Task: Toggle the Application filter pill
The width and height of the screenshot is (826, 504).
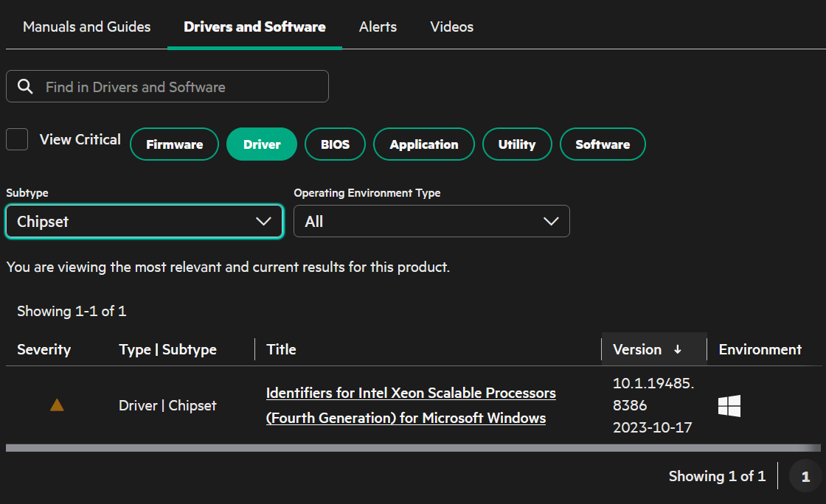Action: point(424,144)
